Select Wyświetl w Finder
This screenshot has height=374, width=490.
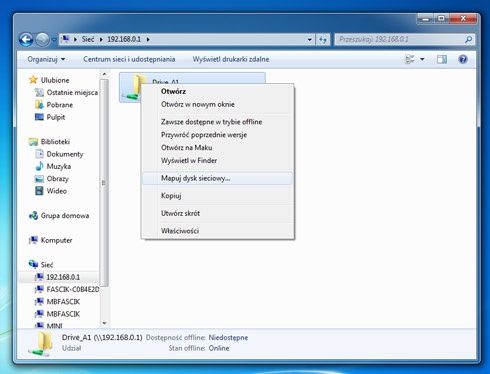pos(217,161)
